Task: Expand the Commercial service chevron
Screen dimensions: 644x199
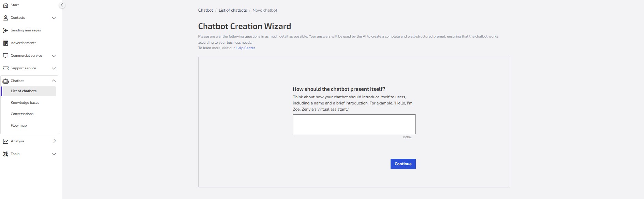Action: tap(54, 56)
